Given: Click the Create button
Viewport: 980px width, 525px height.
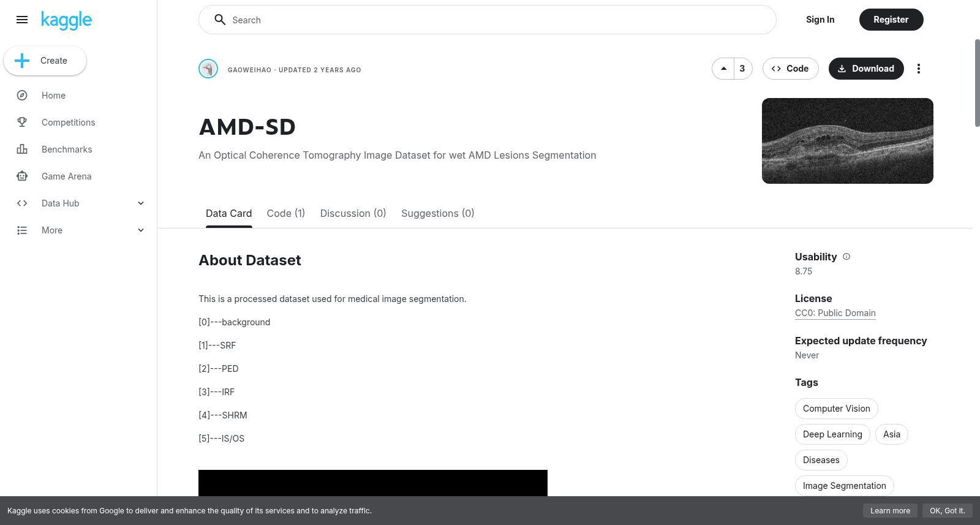Looking at the screenshot, I should (45, 61).
